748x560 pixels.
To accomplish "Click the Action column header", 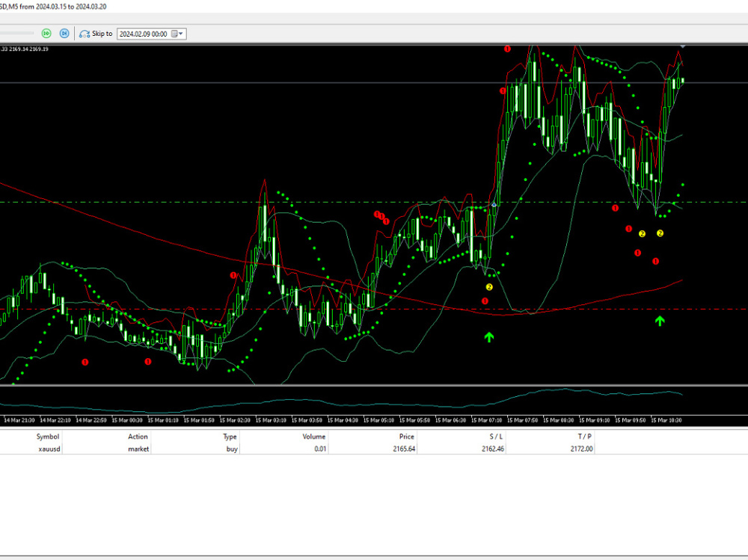I will [x=138, y=437].
